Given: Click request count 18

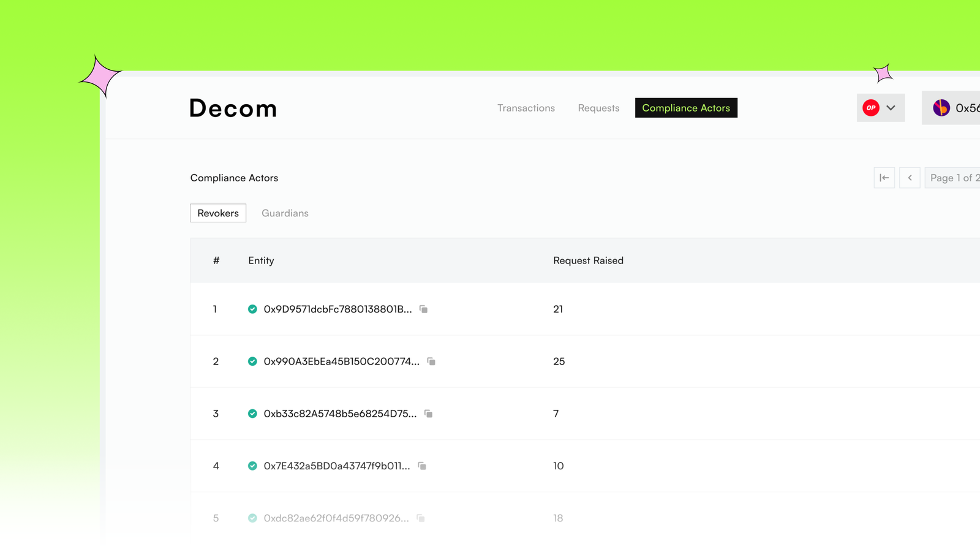Looking at the screenshot, I should [558, 518].
